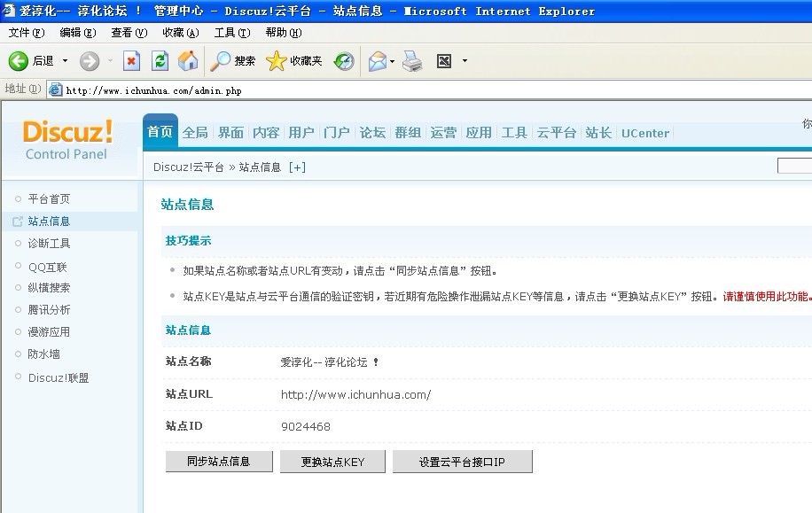The width and height of the screenshot is (812, 513).
Task: Switch to the 用户 tab
Action: tap(301, 133)
